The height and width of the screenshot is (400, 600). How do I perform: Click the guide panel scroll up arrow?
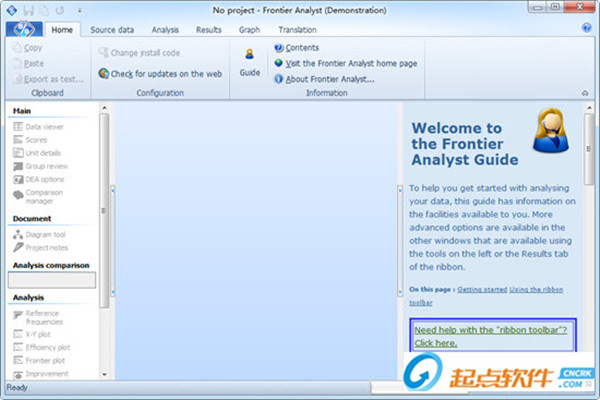click(x=589, y=108)
